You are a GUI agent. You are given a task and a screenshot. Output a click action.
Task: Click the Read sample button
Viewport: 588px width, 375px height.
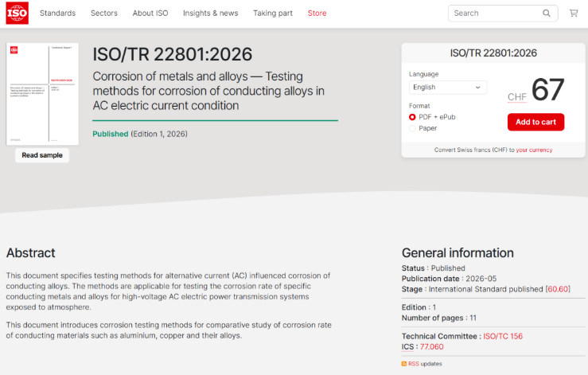42,155
